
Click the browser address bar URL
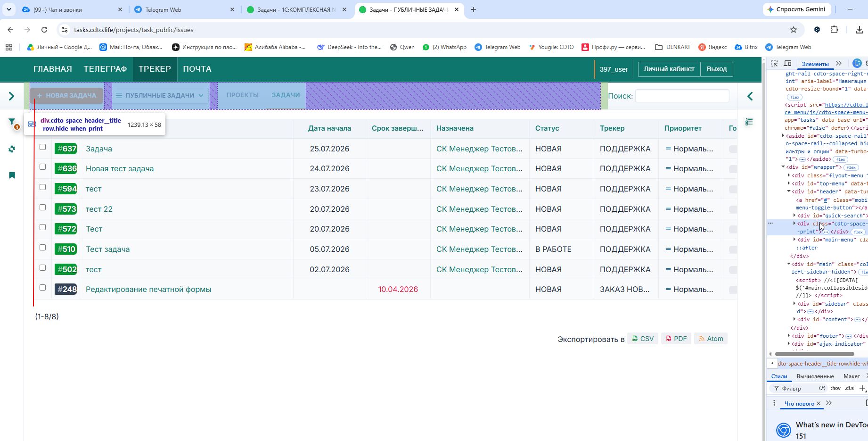pyautogui.click(x=133, y=30)
